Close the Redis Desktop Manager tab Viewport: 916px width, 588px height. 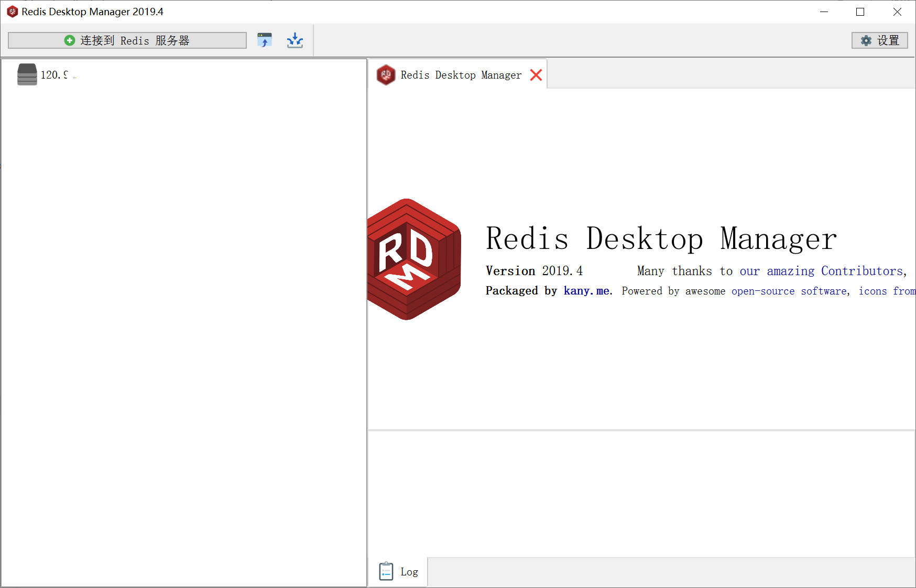536,75
